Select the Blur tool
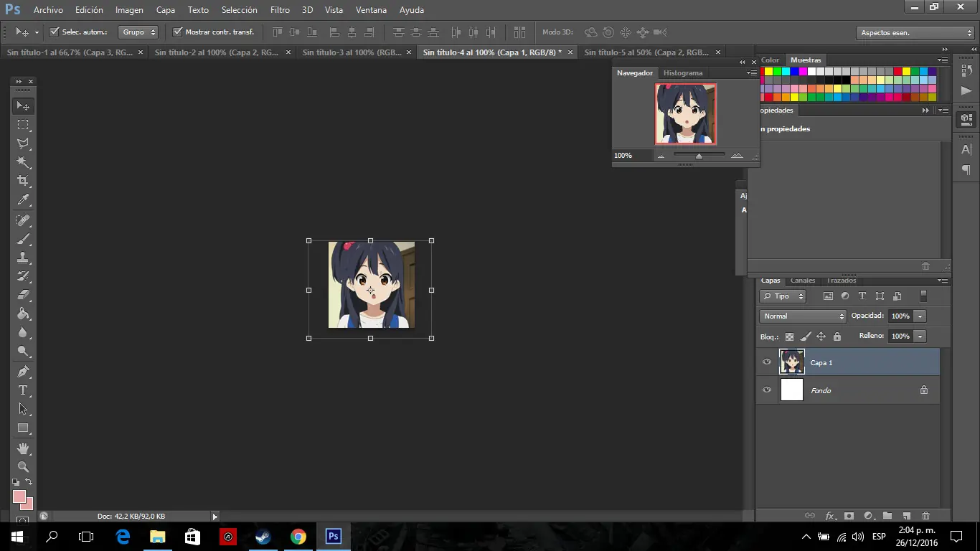 click(x=23, y=332)
